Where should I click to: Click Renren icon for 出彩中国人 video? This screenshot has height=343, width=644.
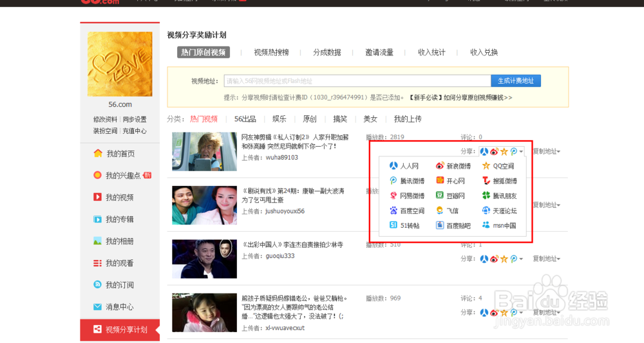point(484,259)
